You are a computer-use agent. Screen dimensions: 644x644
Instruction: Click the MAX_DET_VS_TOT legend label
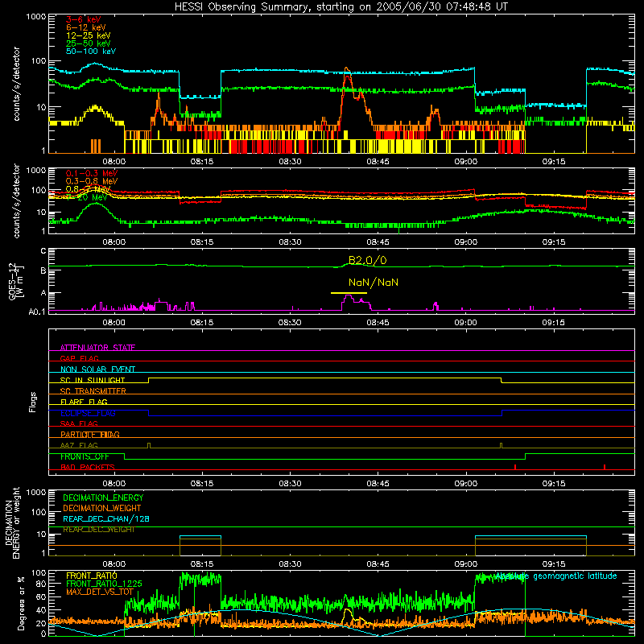pos(100,592)
